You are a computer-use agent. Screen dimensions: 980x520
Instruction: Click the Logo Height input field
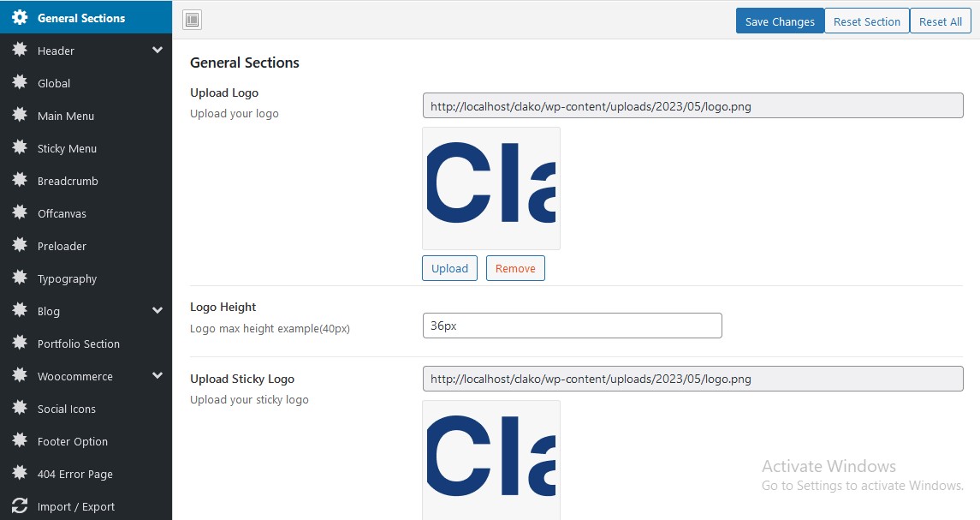[x=572, y=326]
